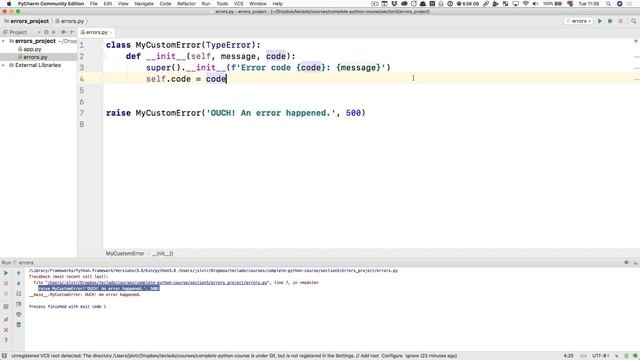Run errors with the toolbar play button
Viewport: 640px width, 360px height.
600,21
